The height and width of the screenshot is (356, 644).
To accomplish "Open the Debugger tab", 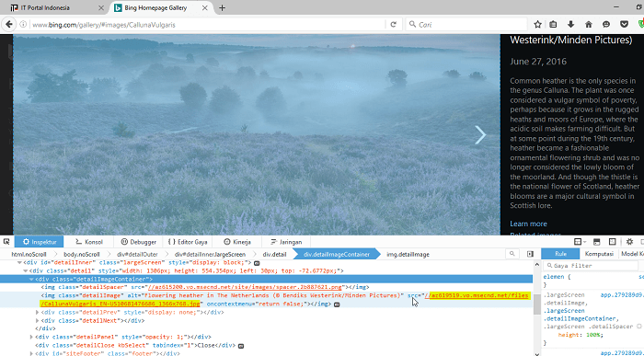I will (x=139, y=242).
